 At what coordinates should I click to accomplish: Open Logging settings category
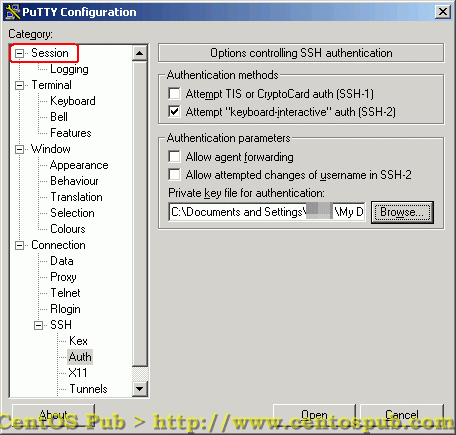tap(69, 69)
